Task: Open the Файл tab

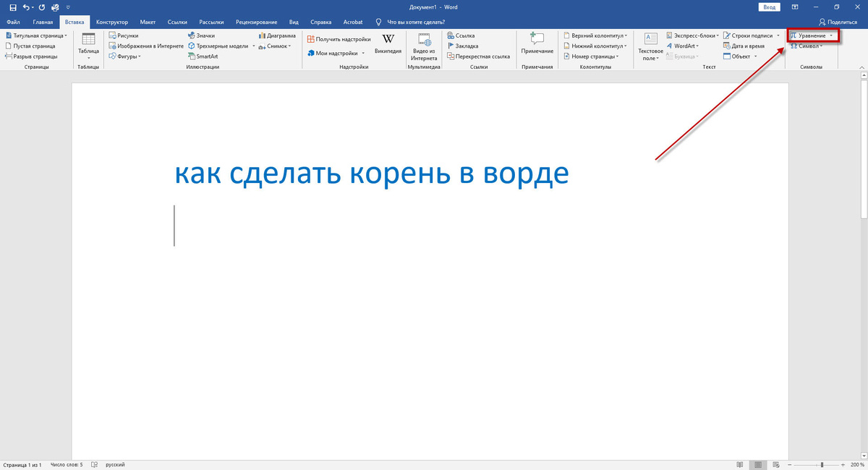Action: [13, 22]
